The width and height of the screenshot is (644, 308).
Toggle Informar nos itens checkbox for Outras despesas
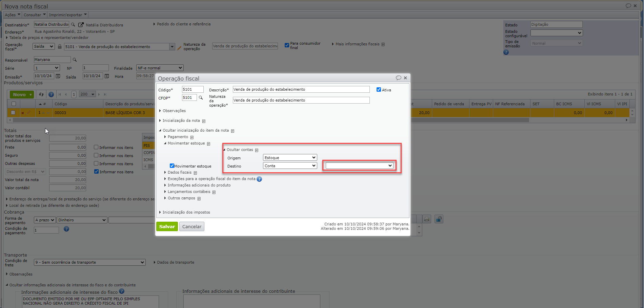(96, 163)
